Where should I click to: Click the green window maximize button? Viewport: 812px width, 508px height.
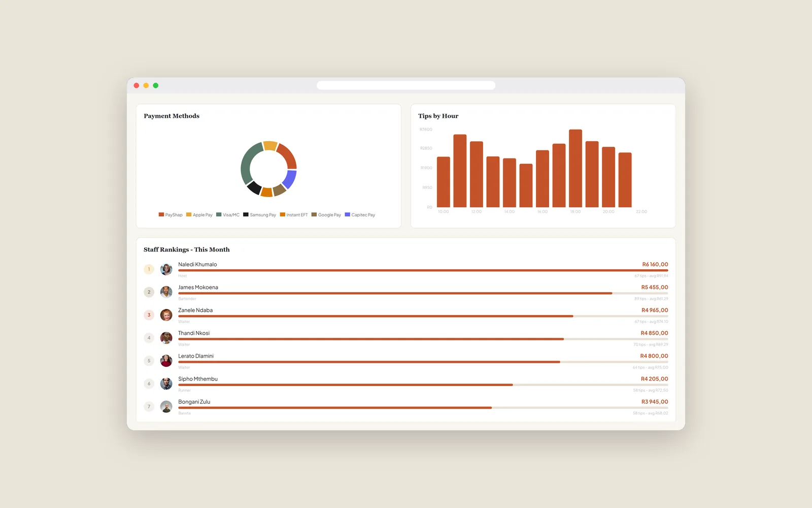coord(156,85)
